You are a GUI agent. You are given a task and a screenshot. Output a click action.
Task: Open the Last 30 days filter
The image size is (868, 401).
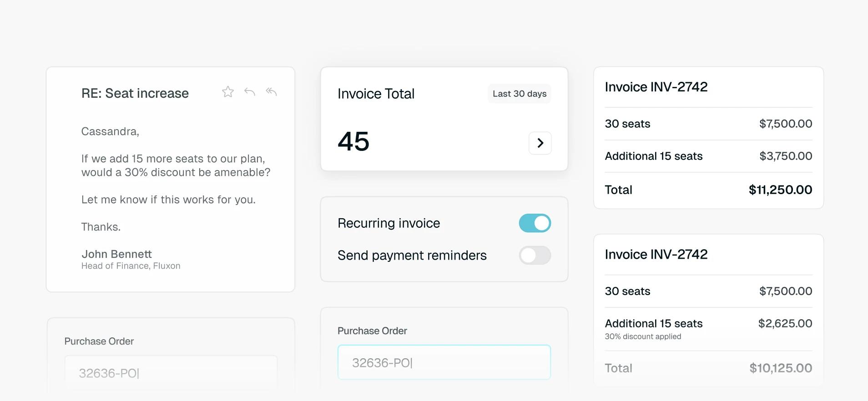(520, 94)
